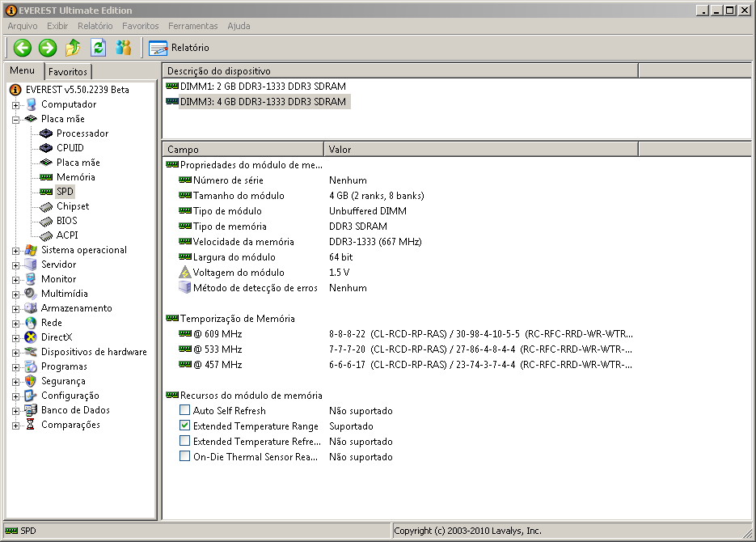The width and height of the screenshot is (756, 542).
Task: Expand the Multimídia tree node
Action: [x=15, y=294]
